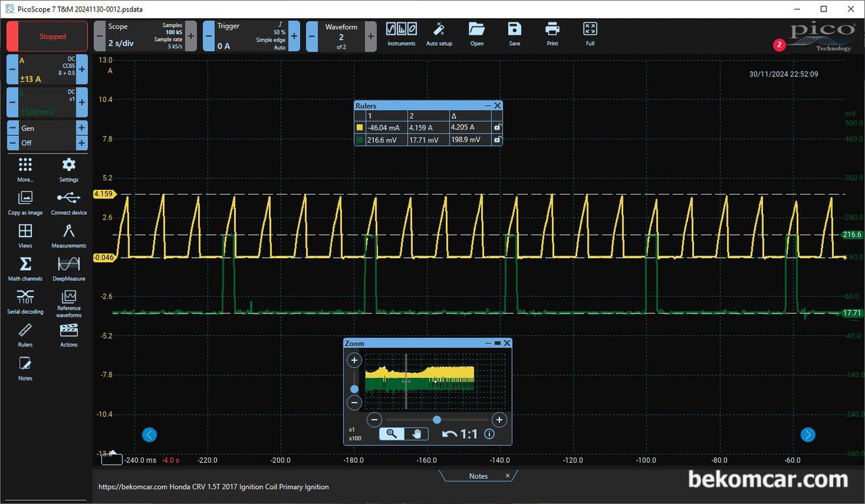Screen dimensions: 865x504
Task: Open the More... tools grid
Action: 25,170
